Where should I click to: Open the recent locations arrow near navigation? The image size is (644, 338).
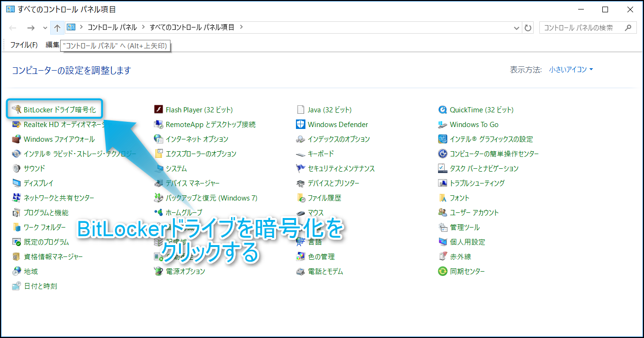click(x=45, y=28)
